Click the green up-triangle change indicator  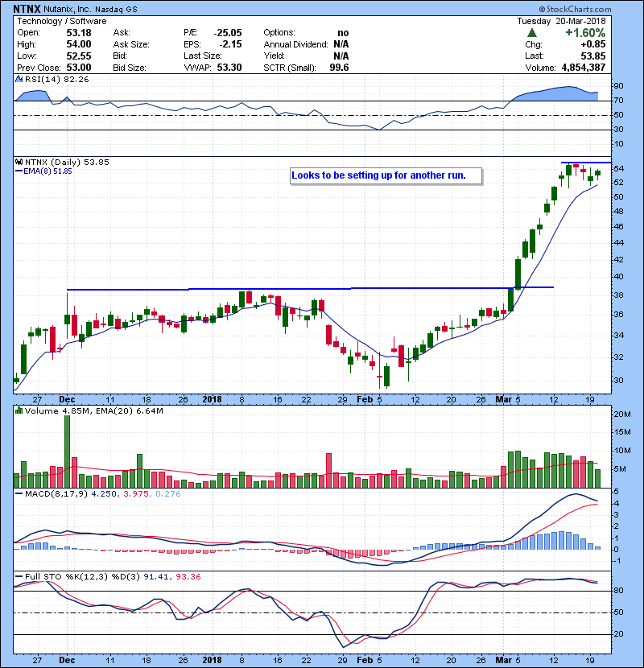click(x=531, y=33)
